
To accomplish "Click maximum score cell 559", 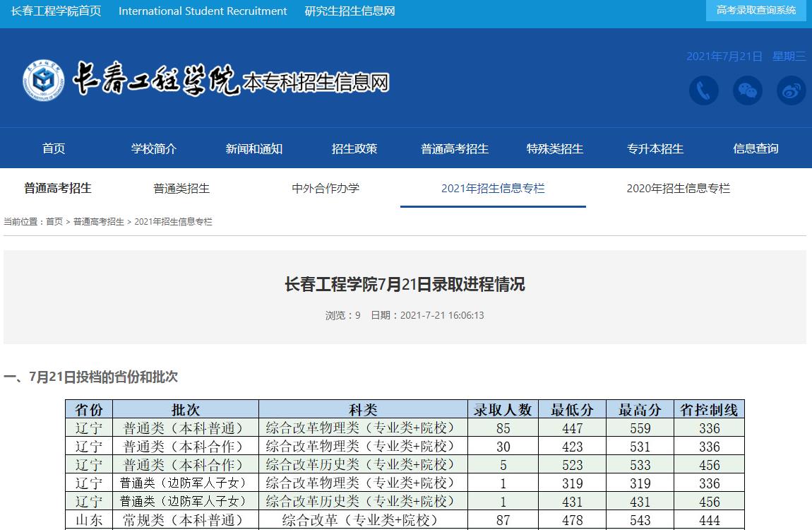I will pyautogui.click(x=640, y=428).
